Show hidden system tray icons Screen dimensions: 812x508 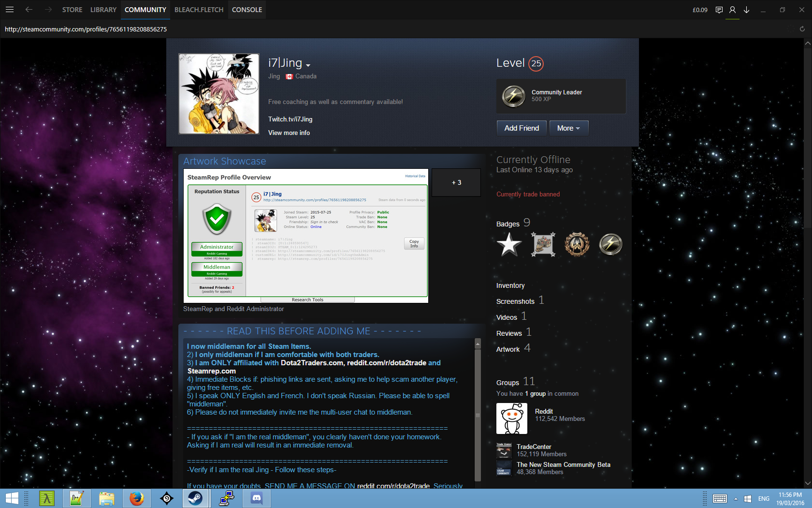(736, 499)
